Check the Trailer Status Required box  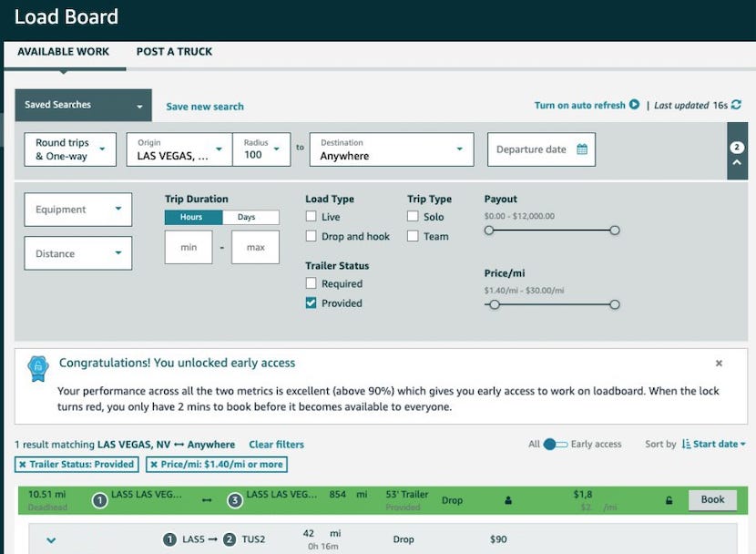311,283
